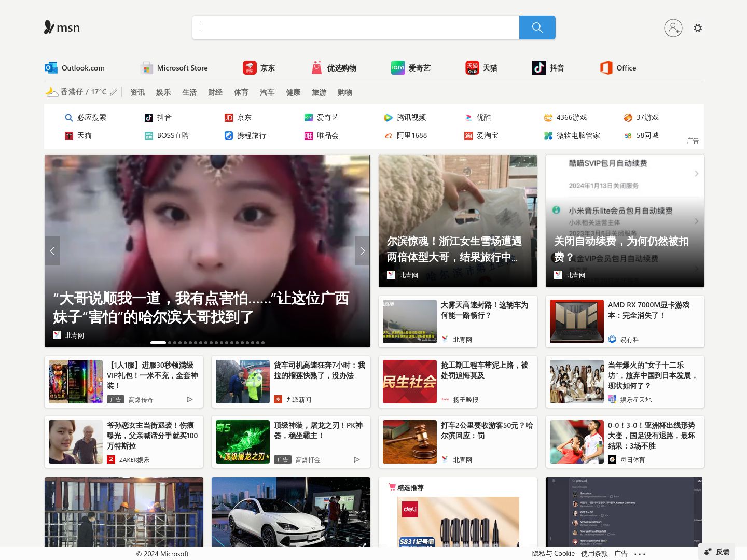This screenshot has height=560, width=747.
Task: Click ad play arrow on 高爆传奇 card
Action: point(190,399)
